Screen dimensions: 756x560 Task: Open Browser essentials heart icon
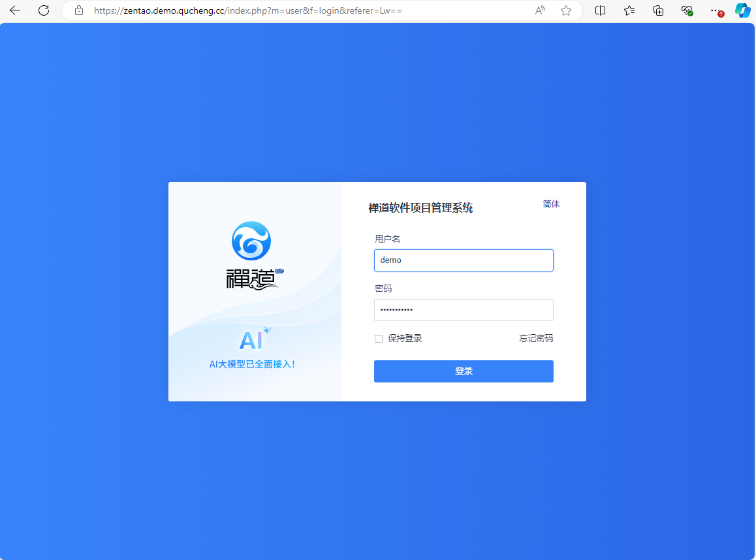pos(687,10)
